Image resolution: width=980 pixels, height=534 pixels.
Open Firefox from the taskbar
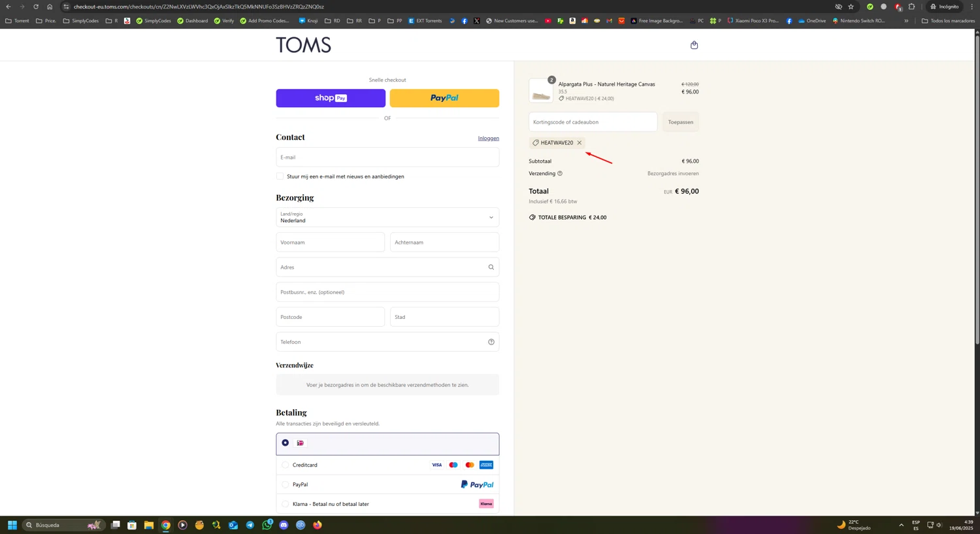pos(318,525)
